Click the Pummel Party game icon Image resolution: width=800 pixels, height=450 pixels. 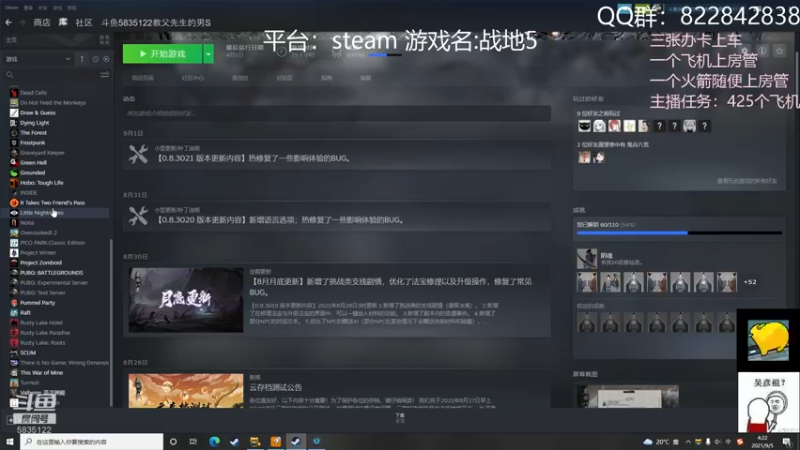14,303
